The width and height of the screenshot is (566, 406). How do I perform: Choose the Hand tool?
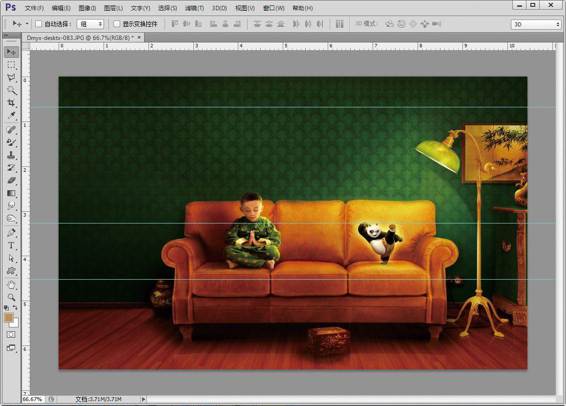pos(11,285)
